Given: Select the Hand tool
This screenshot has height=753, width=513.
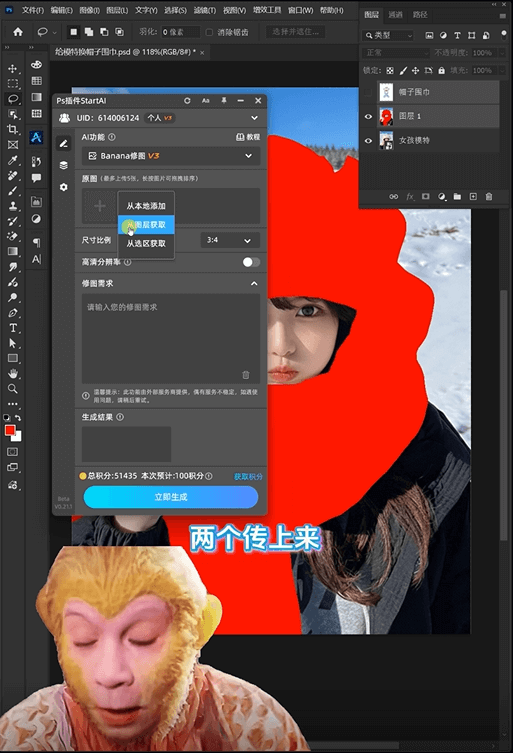Looking at the screenshot, I should [x=12, y=374].
